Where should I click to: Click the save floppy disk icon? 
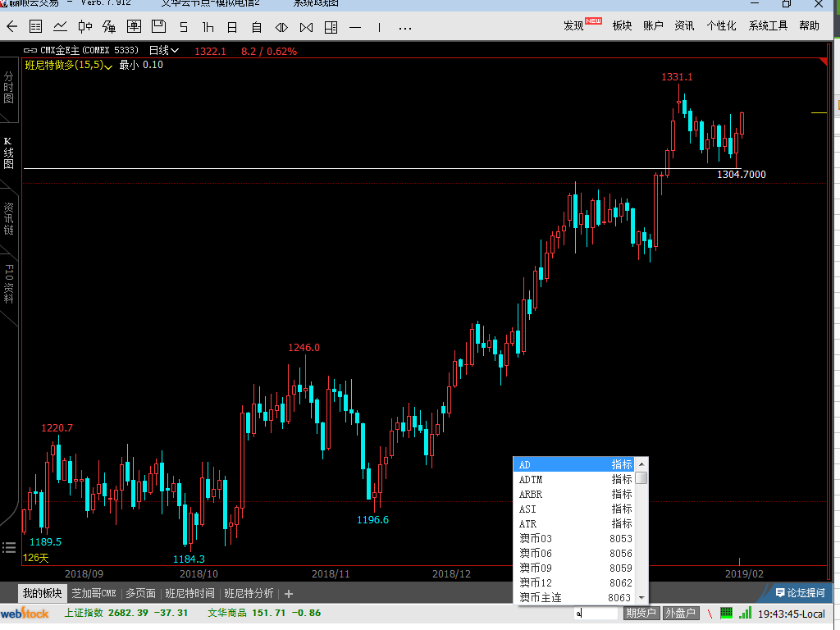158,27
